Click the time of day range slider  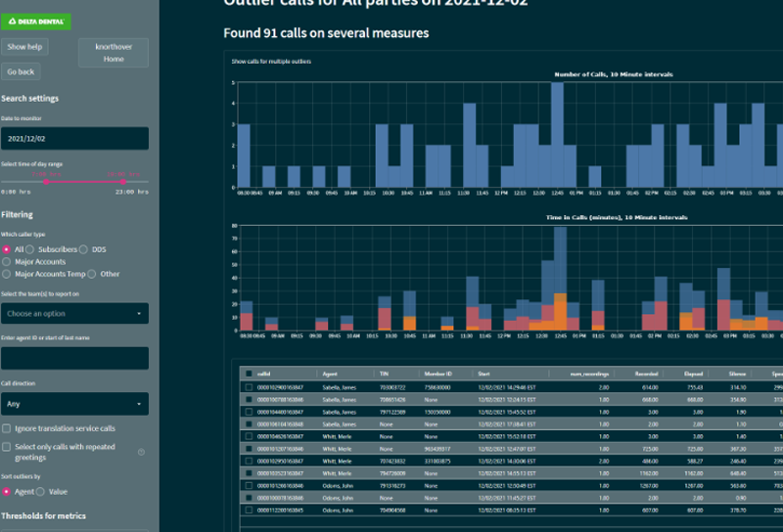tap(74, 181)
